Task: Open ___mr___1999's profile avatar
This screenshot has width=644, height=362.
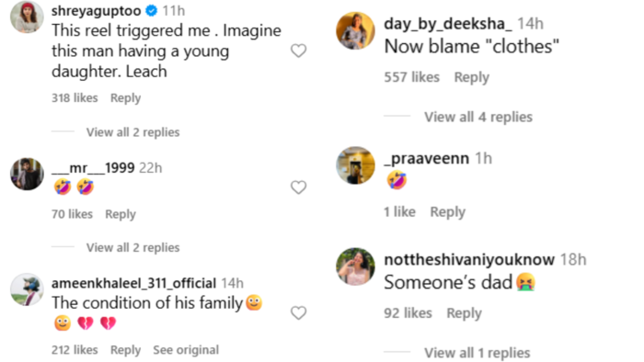Action: pyautogui.click(x=27, y=174)
